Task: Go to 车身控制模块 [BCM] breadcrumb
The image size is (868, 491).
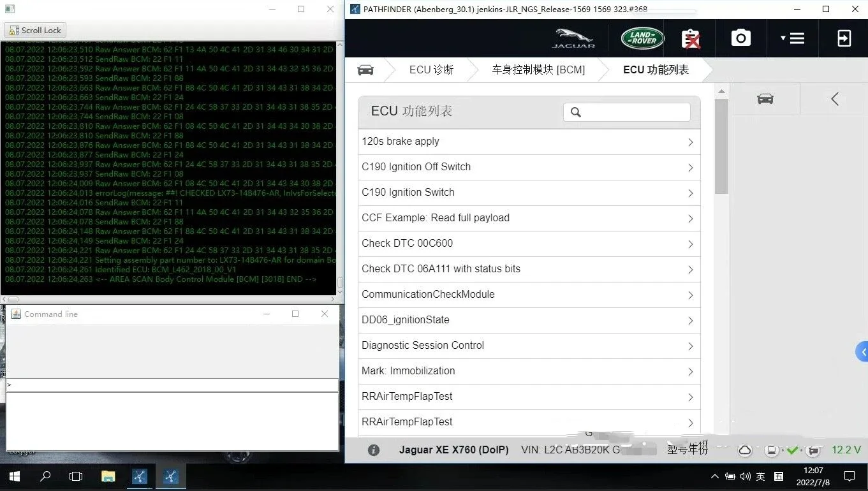Action: [538, 70]
